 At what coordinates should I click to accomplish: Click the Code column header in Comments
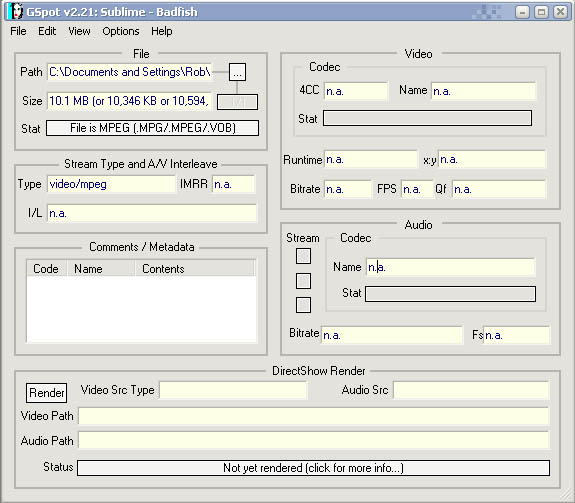(47, 268)
